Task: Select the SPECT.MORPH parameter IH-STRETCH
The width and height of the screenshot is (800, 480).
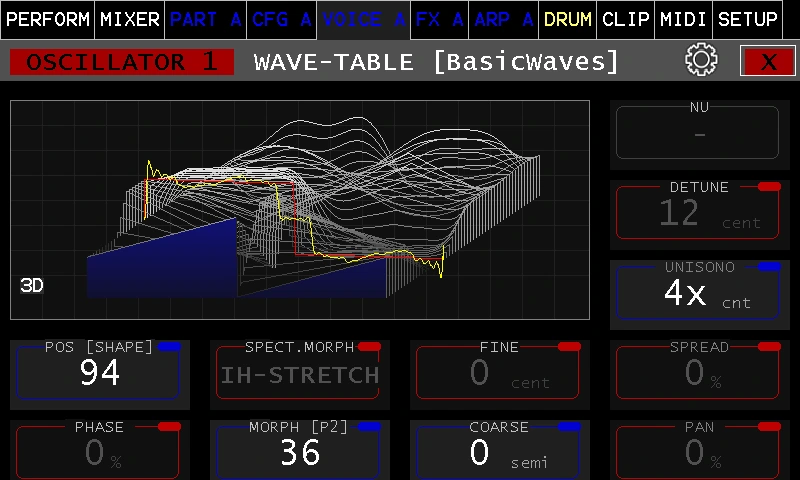Action: click(x=300, y=374)
